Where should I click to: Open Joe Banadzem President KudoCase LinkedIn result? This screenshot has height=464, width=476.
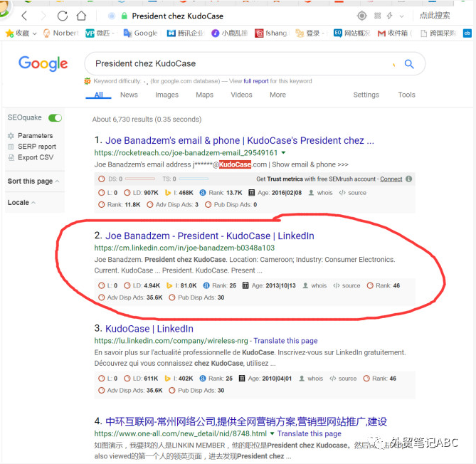(x=209, y=236)
